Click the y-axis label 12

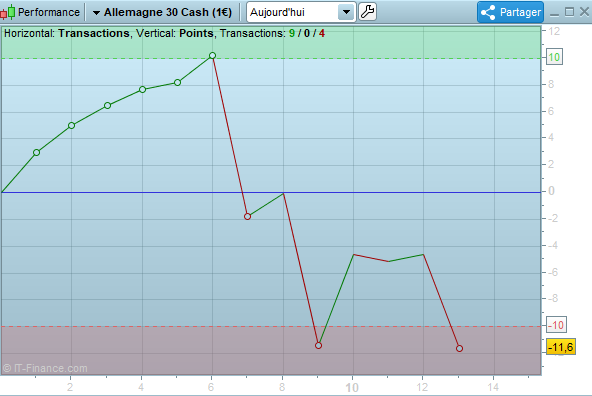click(x=554, y=31)
